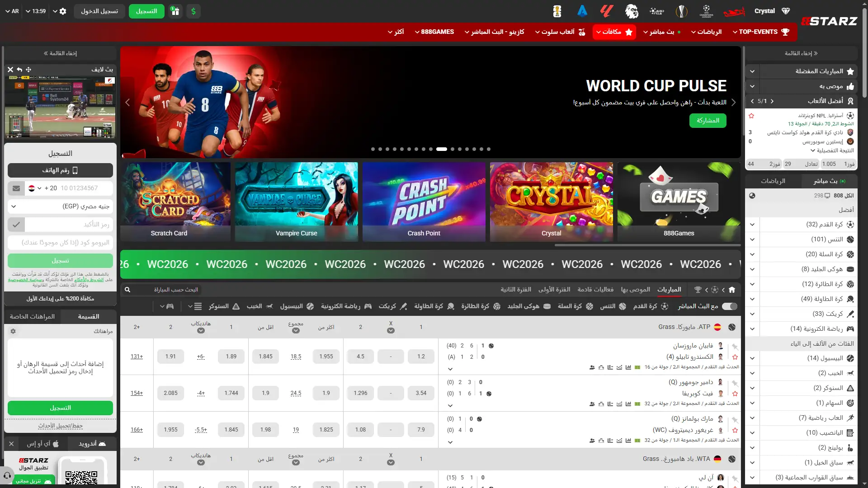Open the +20 country code dropdown
The width and height of the screenshot is (868, 488).
[42, 188]
